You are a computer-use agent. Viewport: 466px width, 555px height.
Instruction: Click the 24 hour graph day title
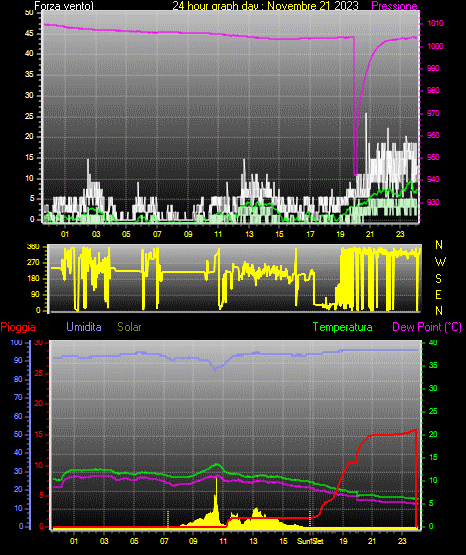tap(265, 6)
